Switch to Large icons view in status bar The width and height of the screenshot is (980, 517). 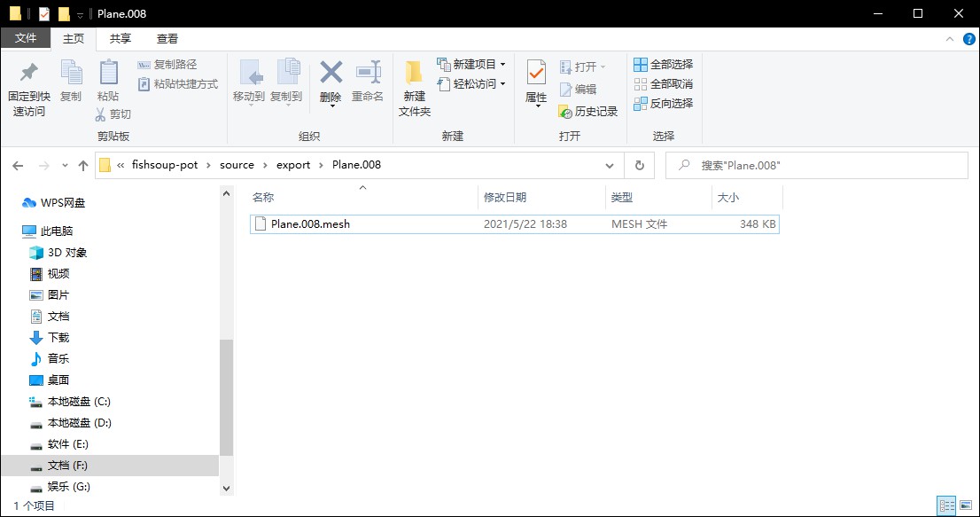[x=966, y=505]
